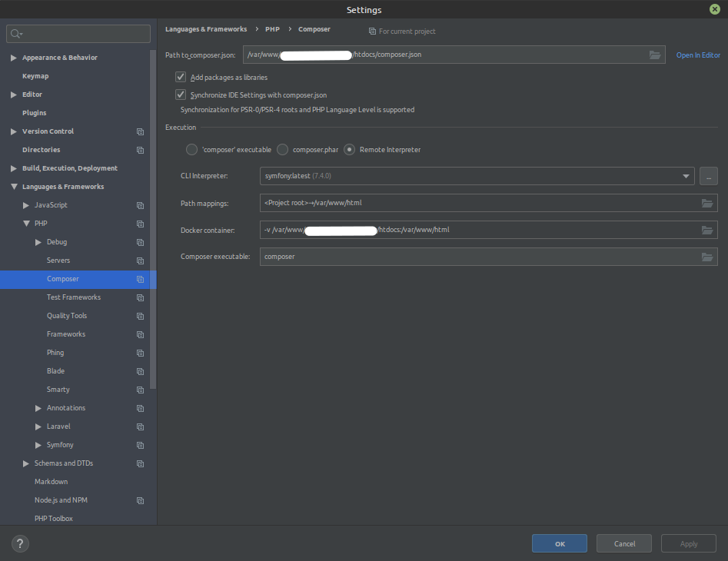Click the Open in Editor link
Image resolution: width=728 pixels, height=561 pixels.
[698, 55]
